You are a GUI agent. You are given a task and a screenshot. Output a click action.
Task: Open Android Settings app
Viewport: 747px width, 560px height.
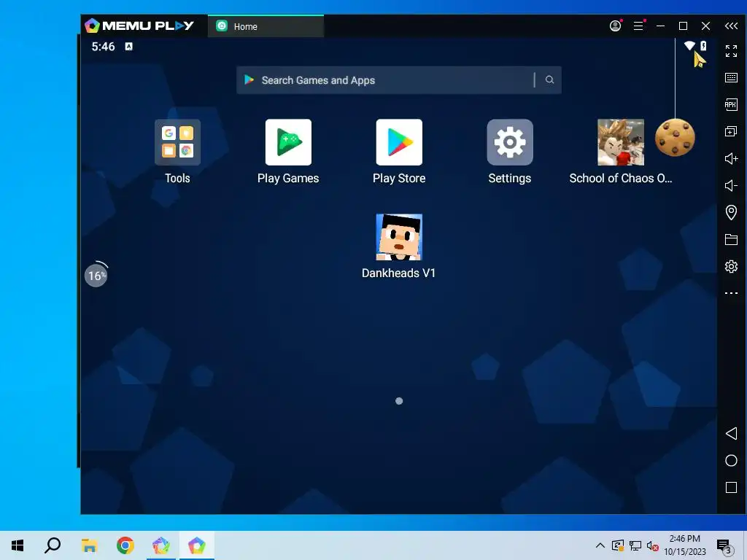click(510, 142)
